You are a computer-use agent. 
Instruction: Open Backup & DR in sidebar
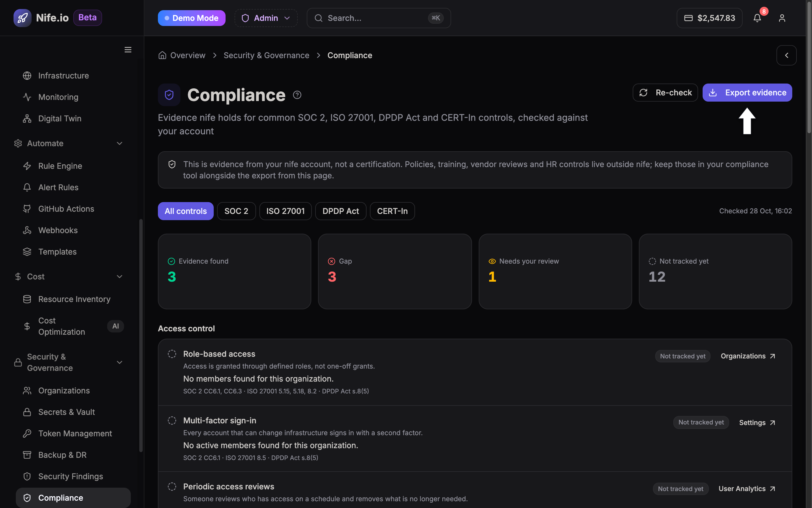coord(73,455)
